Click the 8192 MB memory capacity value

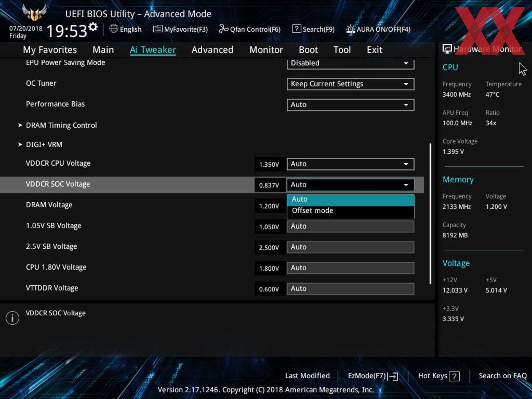pyautogui.click(x=455, y=235)
